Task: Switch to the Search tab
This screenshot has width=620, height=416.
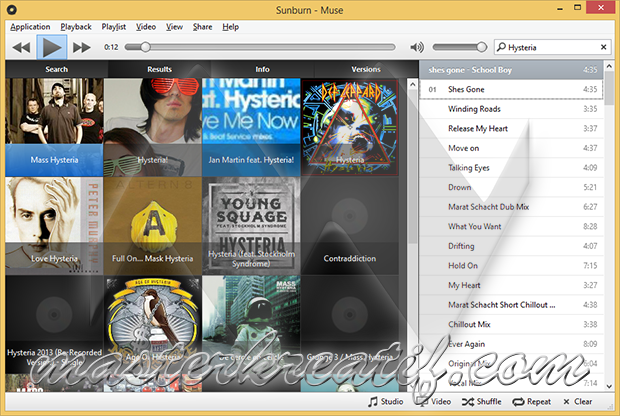Action: tap(57, 69)
